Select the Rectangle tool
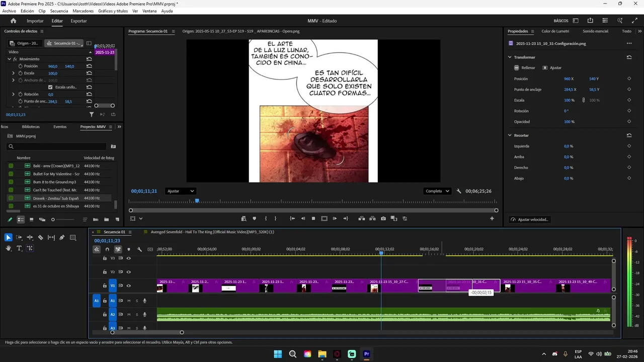Viewport: 644px width, 362px height. (73, 237)
